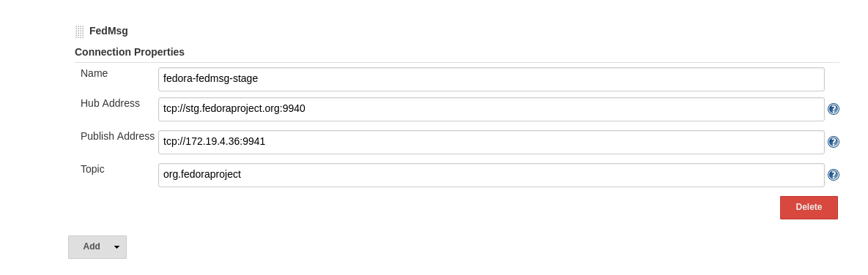868x275 pixels.
Task: Select the Publish Address text box
Action: (491, 142)
